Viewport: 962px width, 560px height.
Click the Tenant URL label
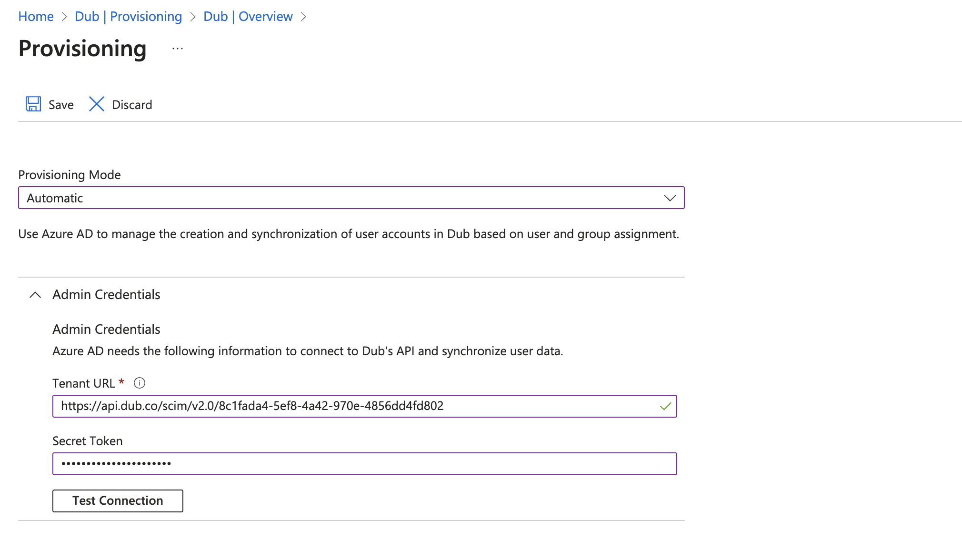tap(84, 383)
